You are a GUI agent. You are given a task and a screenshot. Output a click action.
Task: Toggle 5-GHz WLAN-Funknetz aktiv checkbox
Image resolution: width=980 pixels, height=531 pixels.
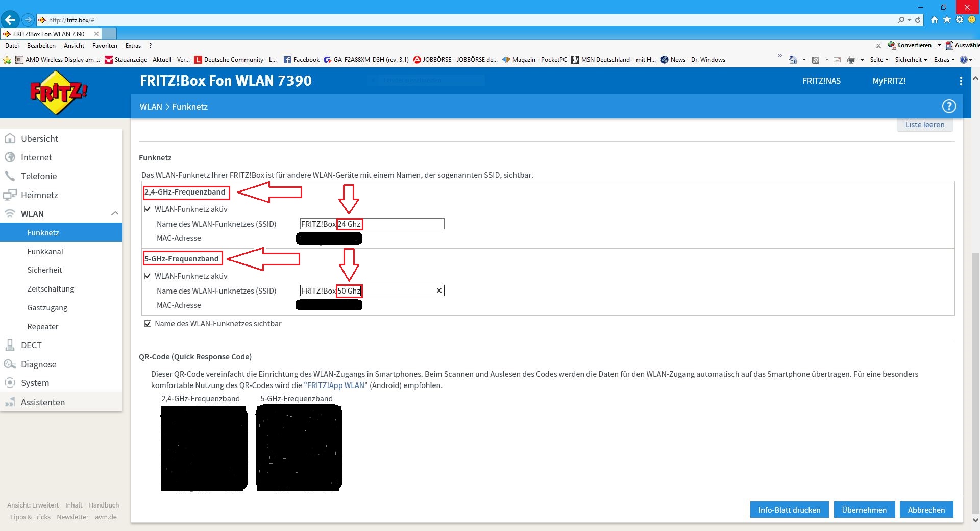[148, 276]
